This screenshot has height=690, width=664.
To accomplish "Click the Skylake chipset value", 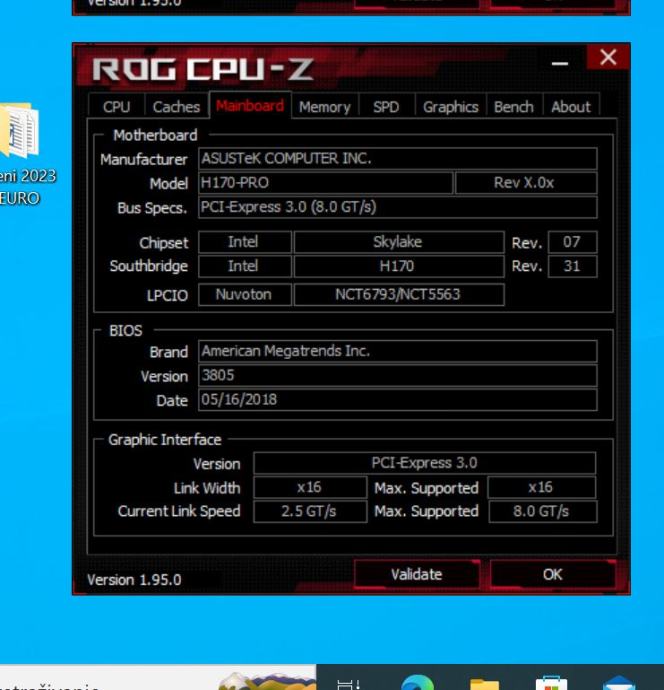I will (399, 242).
